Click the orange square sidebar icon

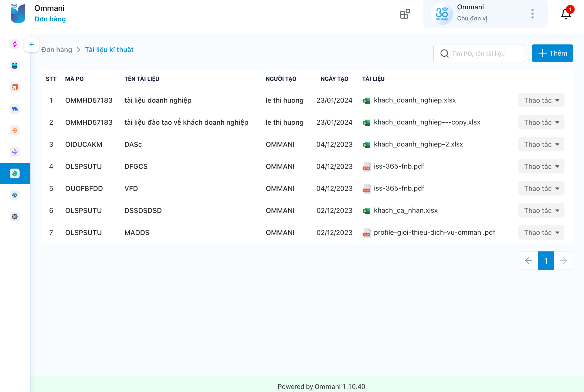(15, 87)
